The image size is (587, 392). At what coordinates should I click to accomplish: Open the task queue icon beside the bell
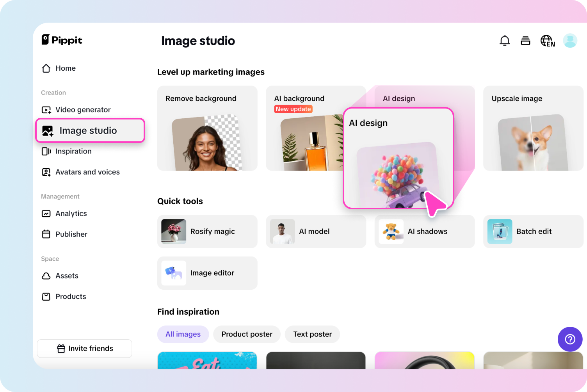click(525, 40)
